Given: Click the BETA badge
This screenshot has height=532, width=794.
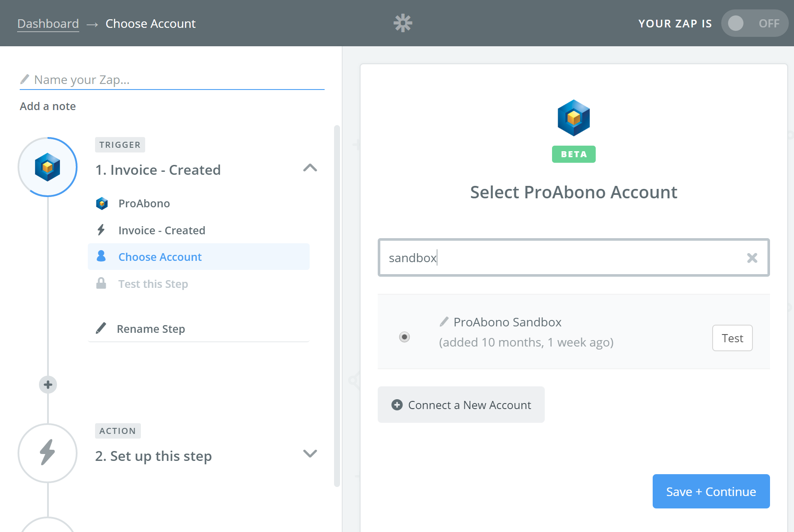Looking at the screenshot, I should [574, 154].
